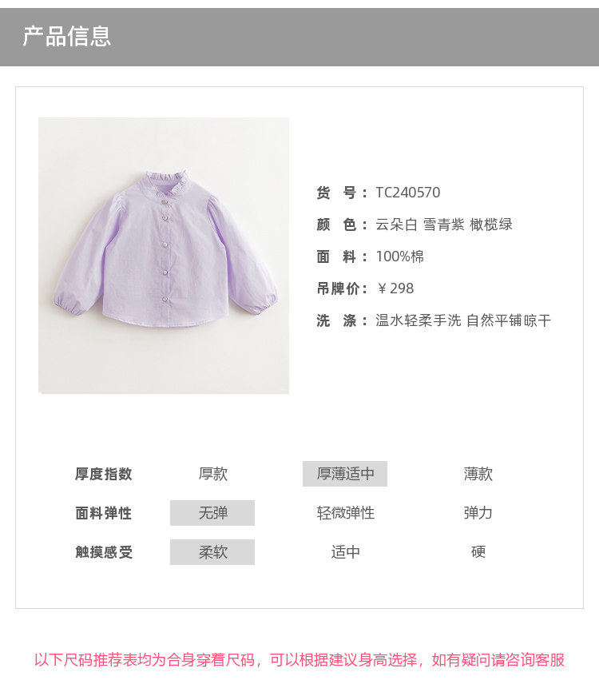
Task: Select the 厚款 thickness option
Action: click(x=213, y=474)
